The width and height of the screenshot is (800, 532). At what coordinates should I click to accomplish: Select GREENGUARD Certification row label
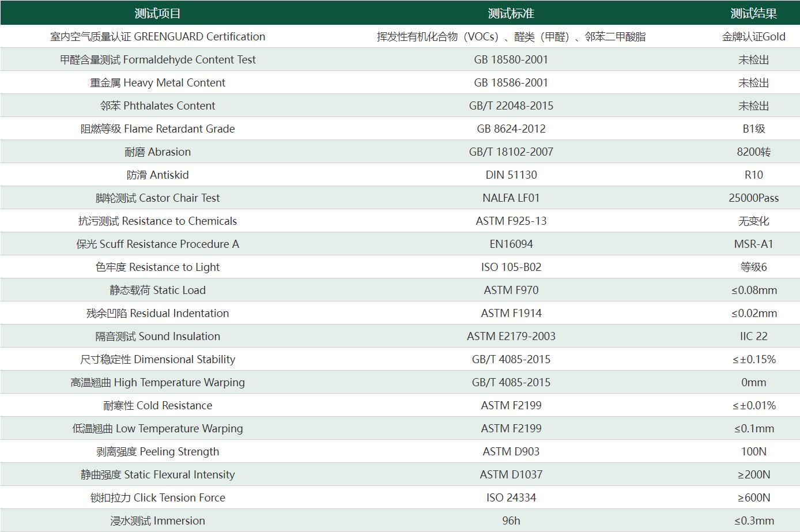click(157, 36)
